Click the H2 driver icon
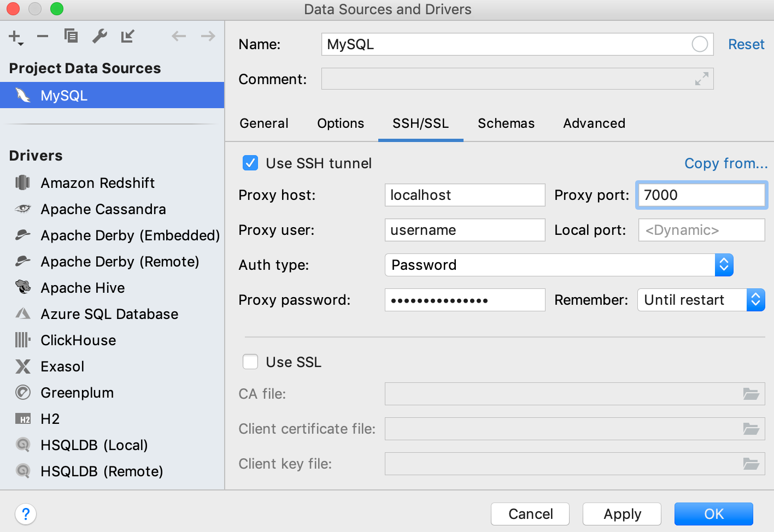Screen dimensions: 774x532 click(x=23, y=419)
